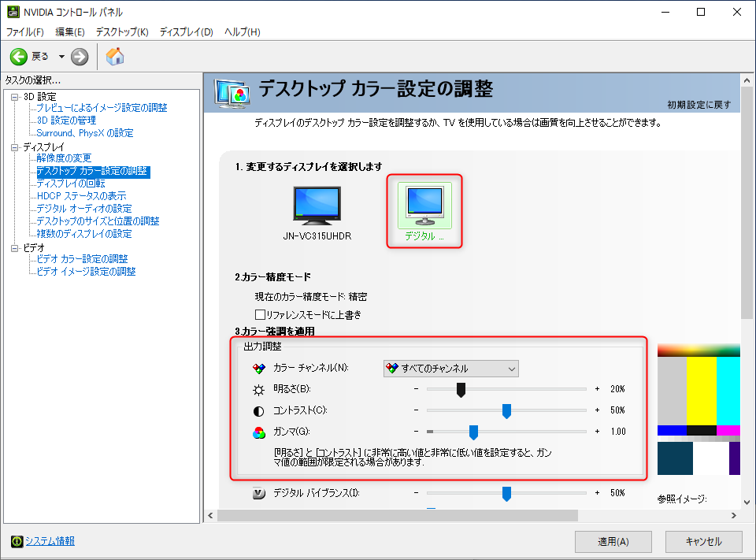Viewport: 756px width, 560px height.
Task: Click the NVIDIA app icon in title bar
Action: (x=13, y=12)
